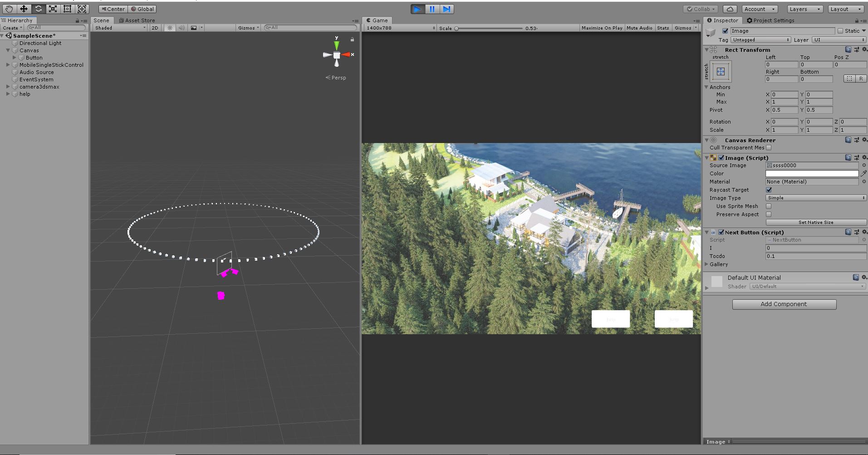Image resolution: width=868 pixels, height=455 pixels.
Task: Open the Layer dropdown in the Inspector
Action: 839,40
